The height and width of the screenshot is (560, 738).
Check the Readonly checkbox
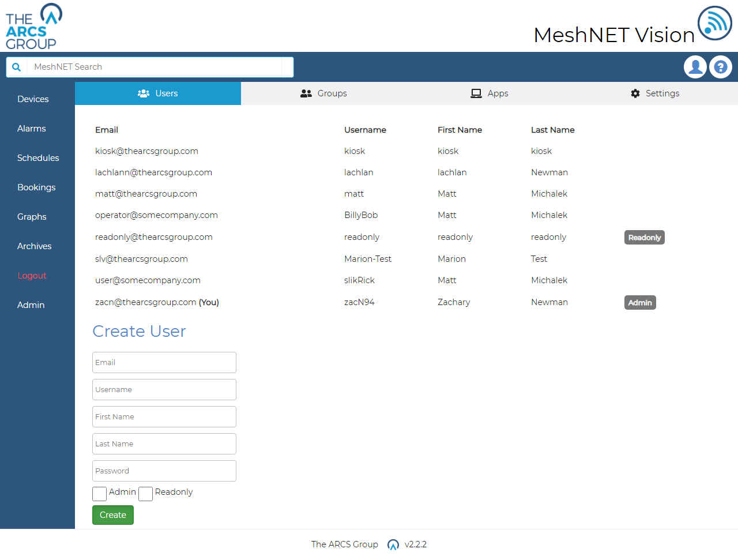(x=145, y=494)
